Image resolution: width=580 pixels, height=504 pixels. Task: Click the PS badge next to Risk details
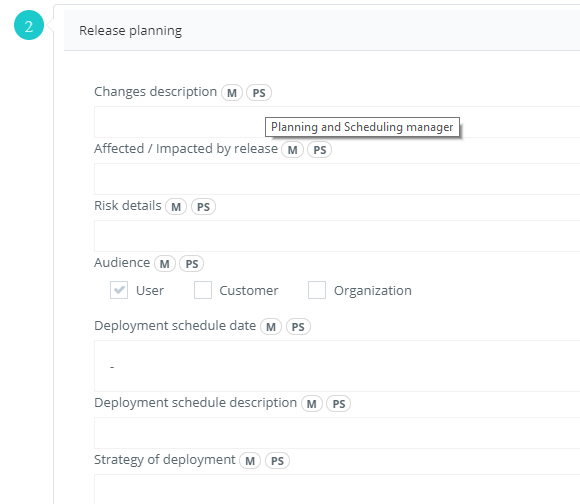tap(203, 206)
